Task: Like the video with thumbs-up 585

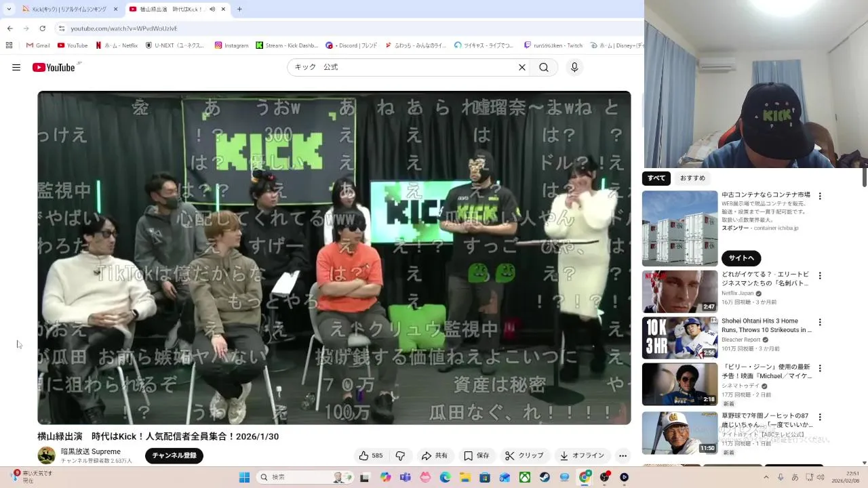Action: click(371, 456)
